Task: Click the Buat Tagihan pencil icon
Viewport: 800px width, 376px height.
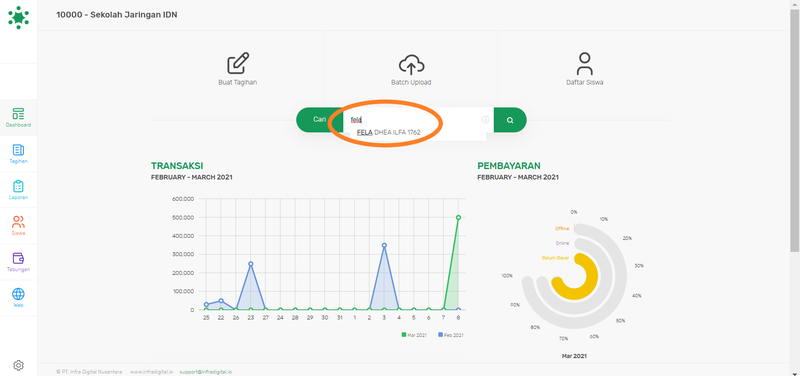Action: pyautogui.click(x=238, y=63)
